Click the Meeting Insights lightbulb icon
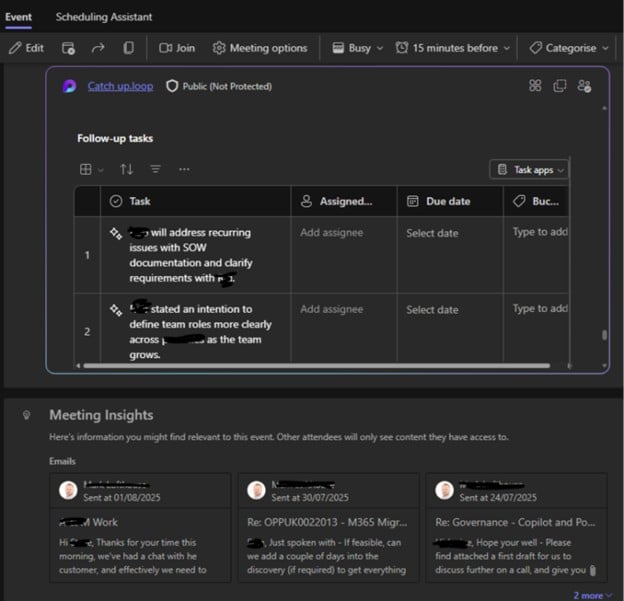The width and height of the screenshot is (624, 601). point(26,415)
